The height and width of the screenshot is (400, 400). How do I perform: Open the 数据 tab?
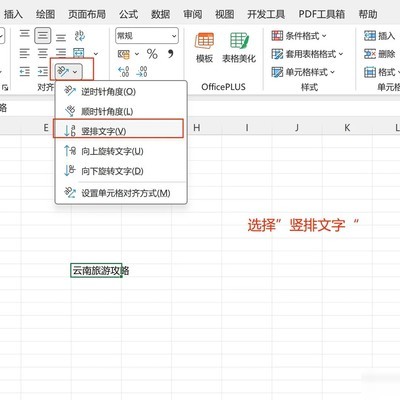point(160,14)
